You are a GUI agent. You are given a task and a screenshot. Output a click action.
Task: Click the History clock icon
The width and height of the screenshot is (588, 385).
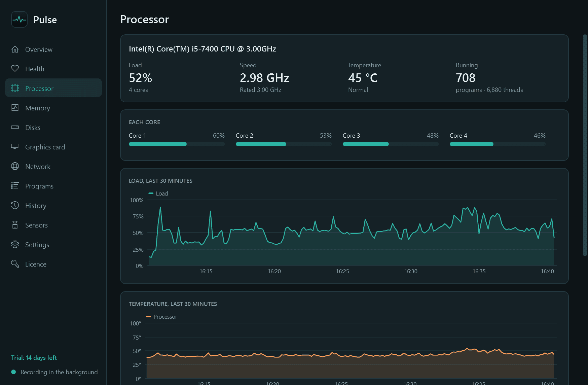click(x=15, y=205)
